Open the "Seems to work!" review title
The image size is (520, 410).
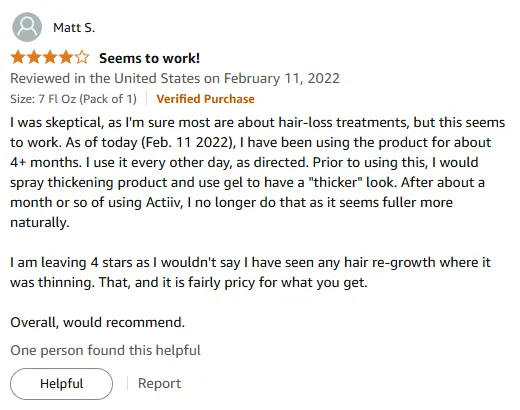click(150, 58)
